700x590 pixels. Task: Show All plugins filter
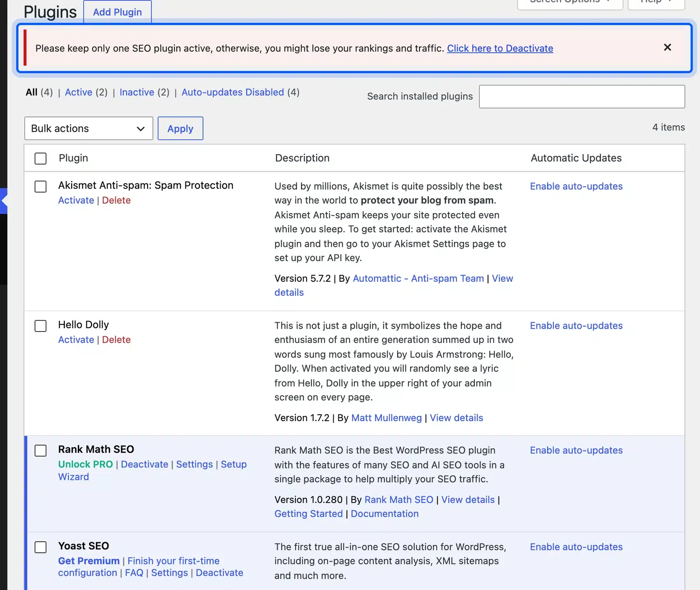click(31, 92)
